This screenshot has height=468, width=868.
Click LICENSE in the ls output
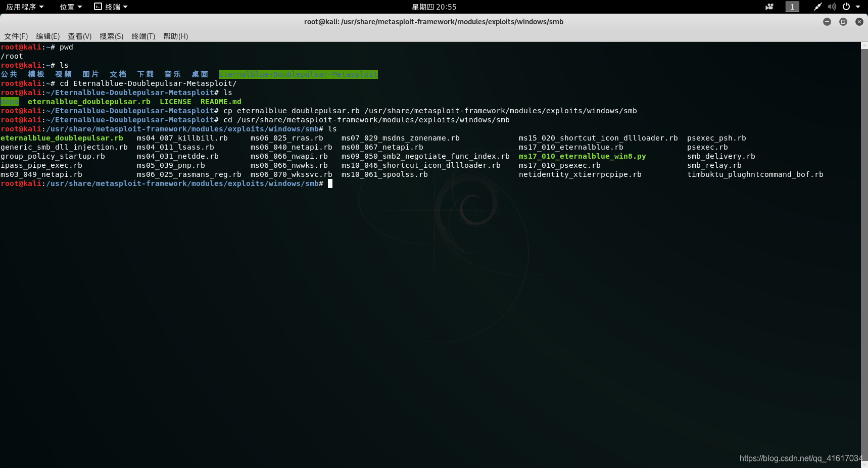coord(175,102)
